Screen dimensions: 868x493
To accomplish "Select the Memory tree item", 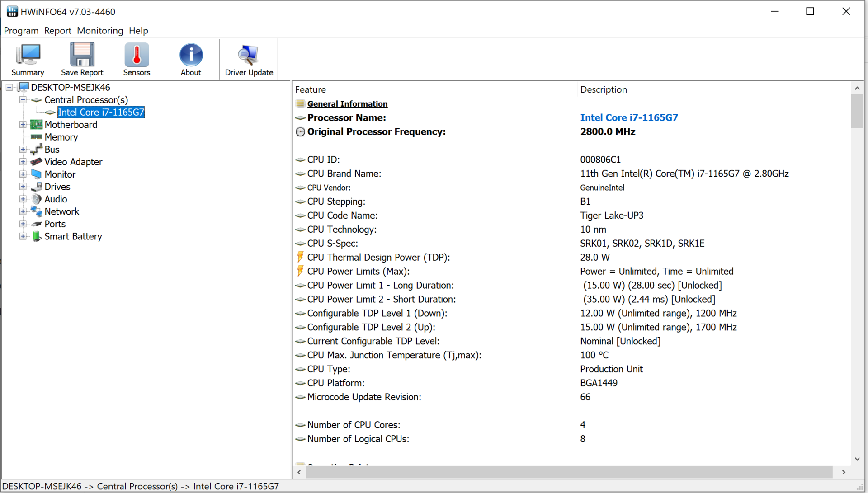I will 61,137.
